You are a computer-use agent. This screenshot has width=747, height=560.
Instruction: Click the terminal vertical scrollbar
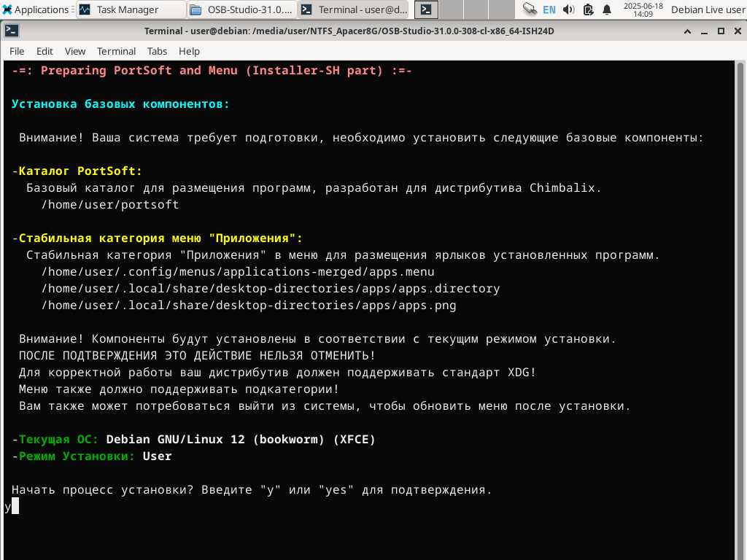pyautogui.click(x=740, y=309)
